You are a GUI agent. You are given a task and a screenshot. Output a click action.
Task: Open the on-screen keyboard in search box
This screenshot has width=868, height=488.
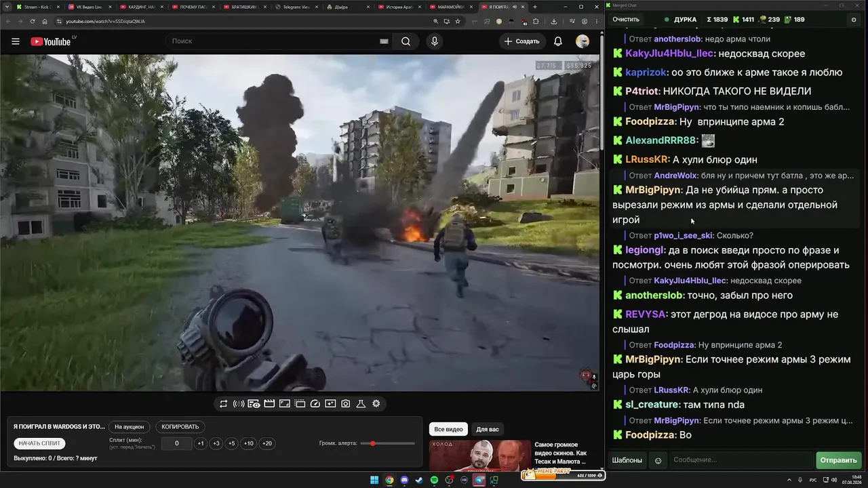click(x=384, y=41)
